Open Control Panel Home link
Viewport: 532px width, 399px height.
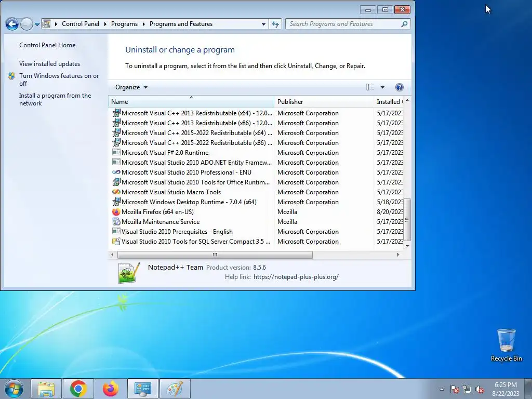coord(47,45)
